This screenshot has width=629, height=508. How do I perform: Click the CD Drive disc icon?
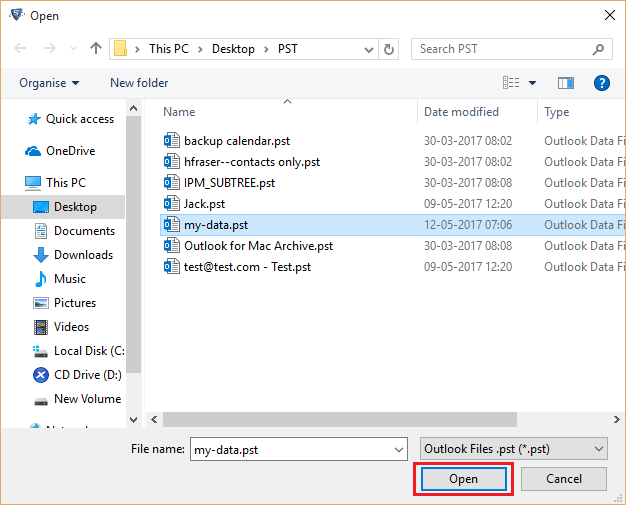click(41, 376)
